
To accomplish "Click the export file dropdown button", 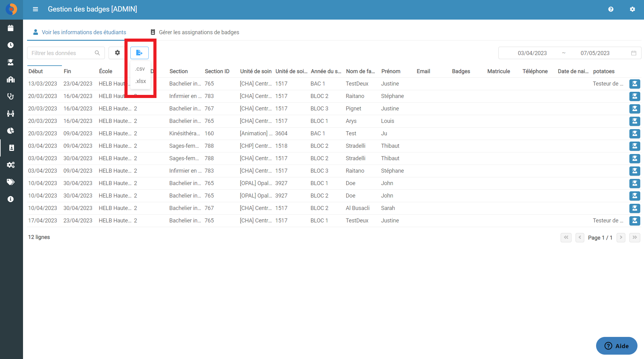I will (x=139, y=53).
